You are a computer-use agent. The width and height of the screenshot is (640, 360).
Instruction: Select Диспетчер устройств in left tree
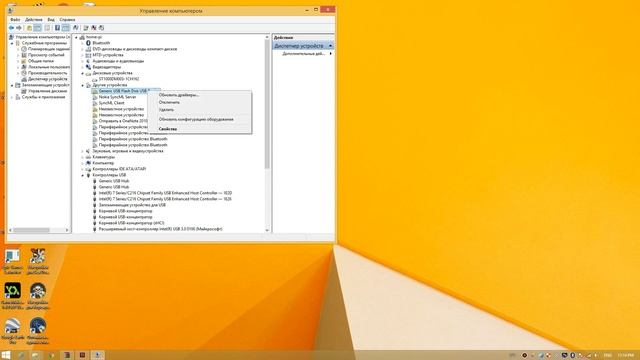tap(47, 79)
